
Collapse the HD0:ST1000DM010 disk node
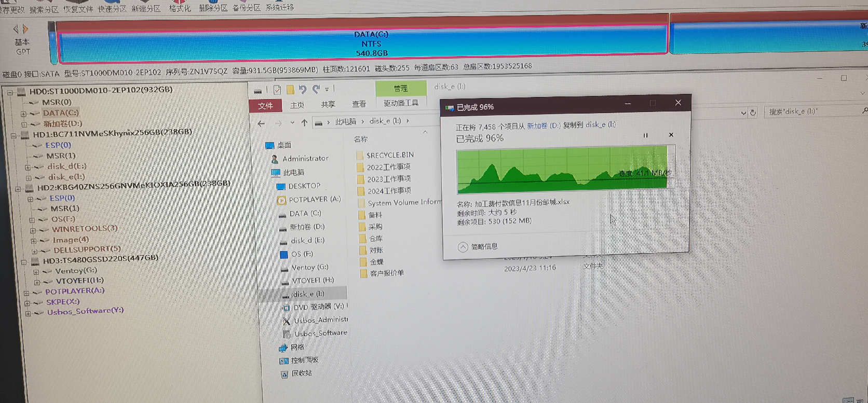[x=9, y=92]
